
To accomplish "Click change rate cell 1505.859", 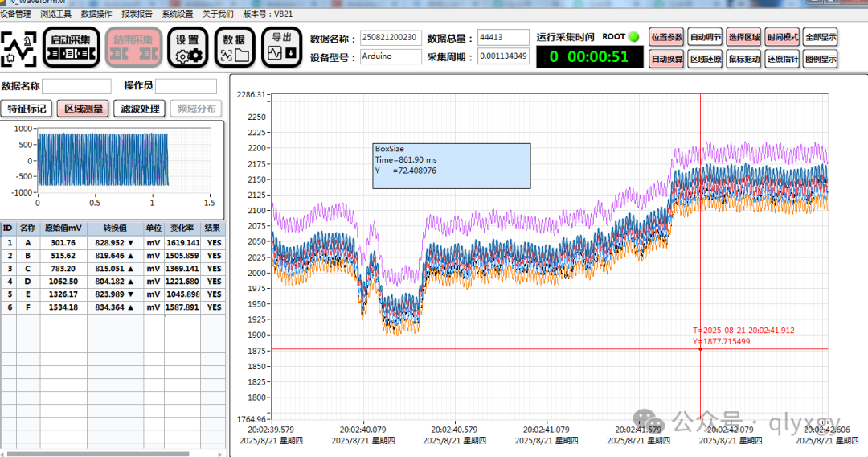I will click(x=182, y=256).
